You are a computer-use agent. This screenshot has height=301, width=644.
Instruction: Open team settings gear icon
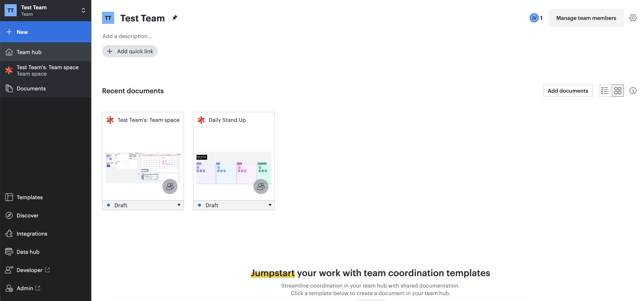click(633, 18)
